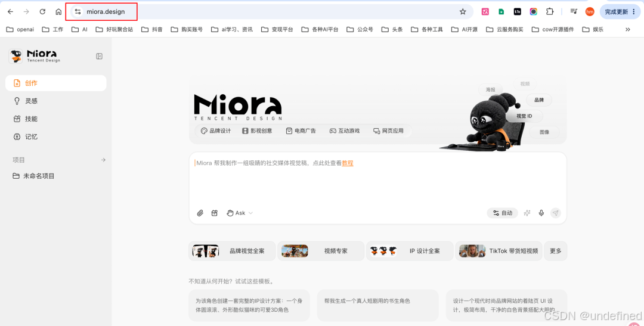Open the 抖音 bookmark folder
644x326 pixels.
[x=152, y=30]
